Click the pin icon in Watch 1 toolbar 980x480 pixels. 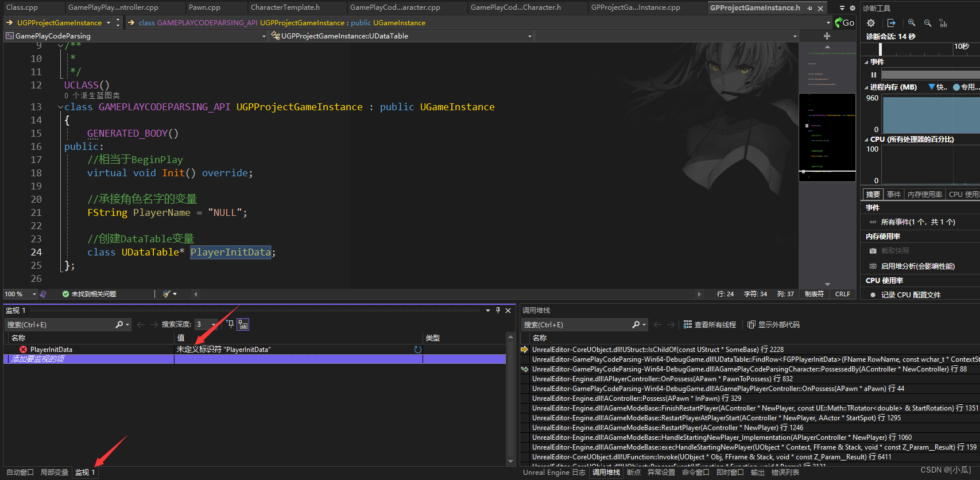click(230, 324)
